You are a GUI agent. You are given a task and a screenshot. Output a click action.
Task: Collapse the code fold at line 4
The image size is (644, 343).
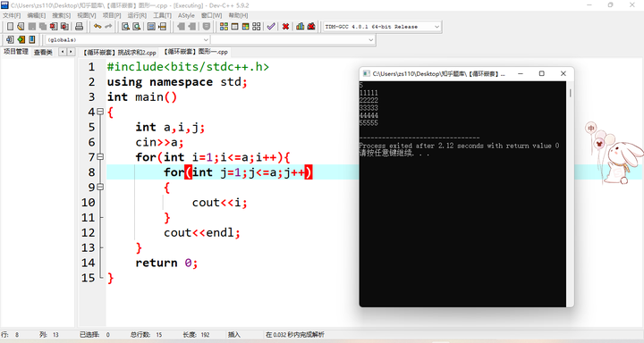pyautogui.click(x=100, y=112)
